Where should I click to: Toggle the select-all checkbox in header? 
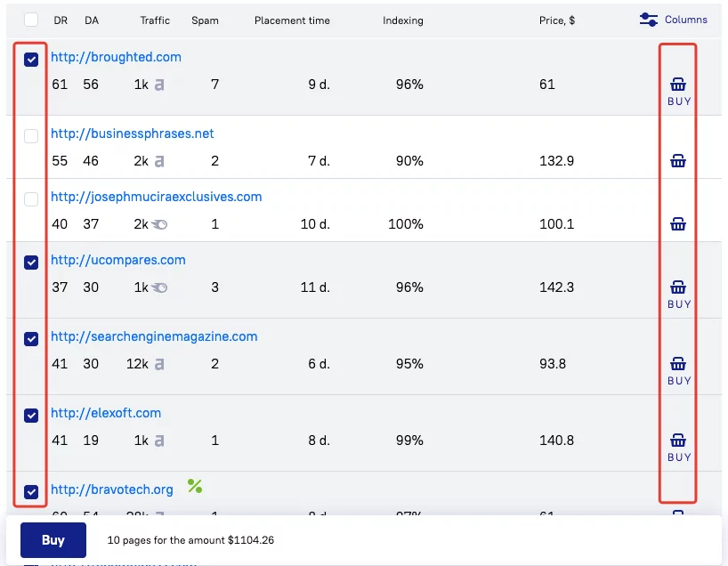pos(31,20)
